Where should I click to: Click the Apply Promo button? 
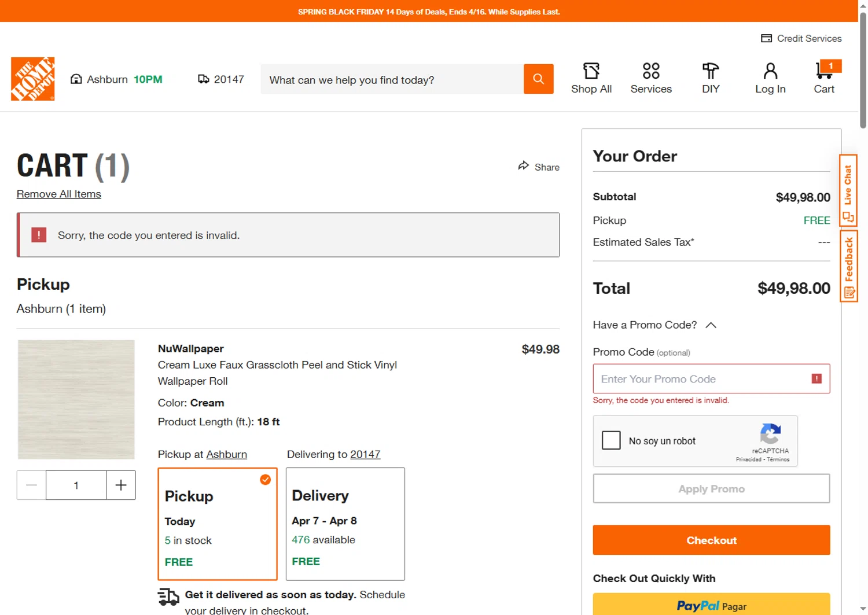711,489
